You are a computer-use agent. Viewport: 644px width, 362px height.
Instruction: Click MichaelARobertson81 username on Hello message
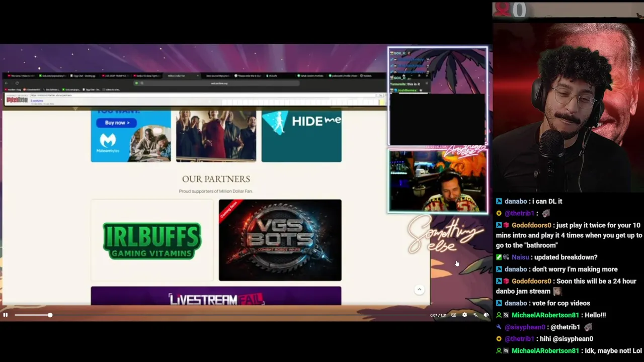(545, 315)
